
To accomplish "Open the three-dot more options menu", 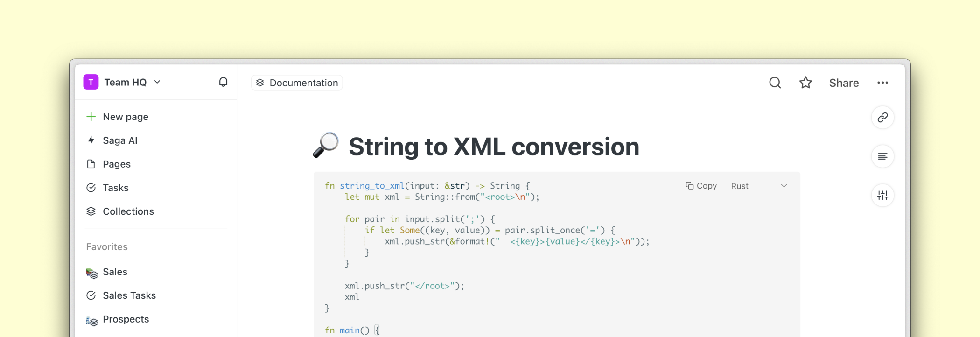I will (x=882, y=83).
